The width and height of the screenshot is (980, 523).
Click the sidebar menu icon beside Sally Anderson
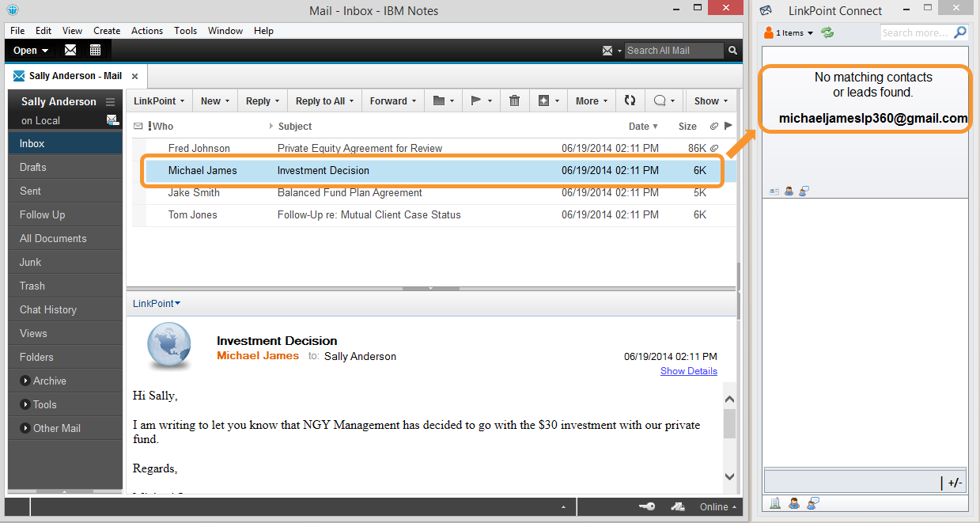click(x=110, y=102)
